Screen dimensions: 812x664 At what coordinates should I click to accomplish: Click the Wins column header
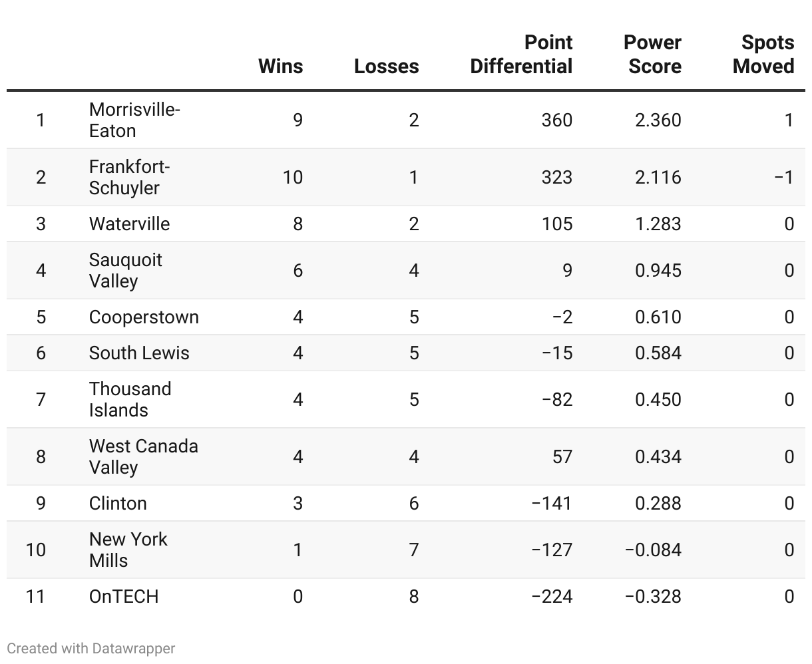click(x=280, y=67)
